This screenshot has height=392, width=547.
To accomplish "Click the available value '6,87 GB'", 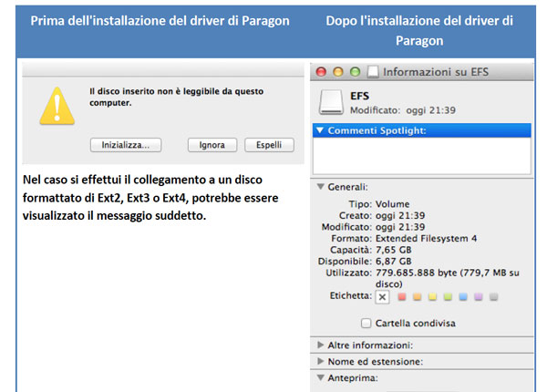I will 394,262.
